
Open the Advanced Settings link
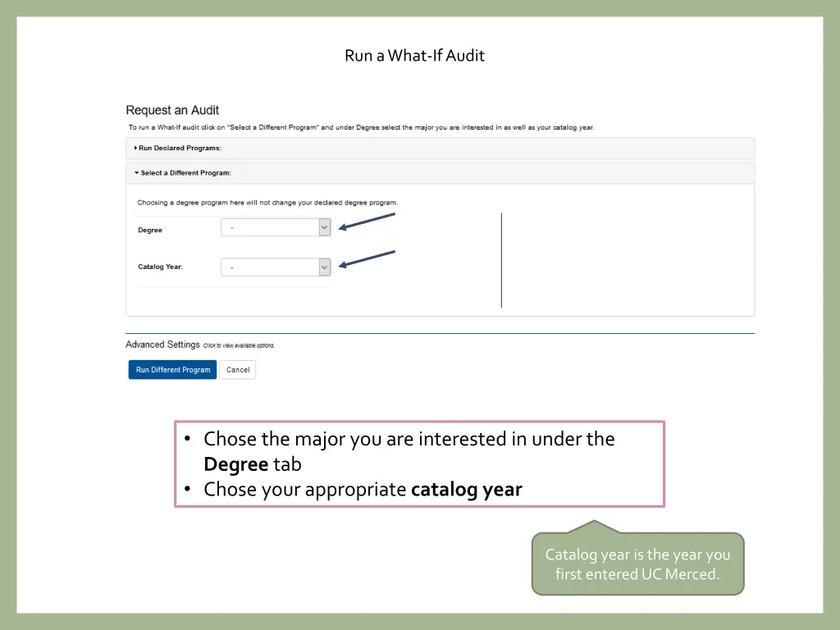(162, 345)
